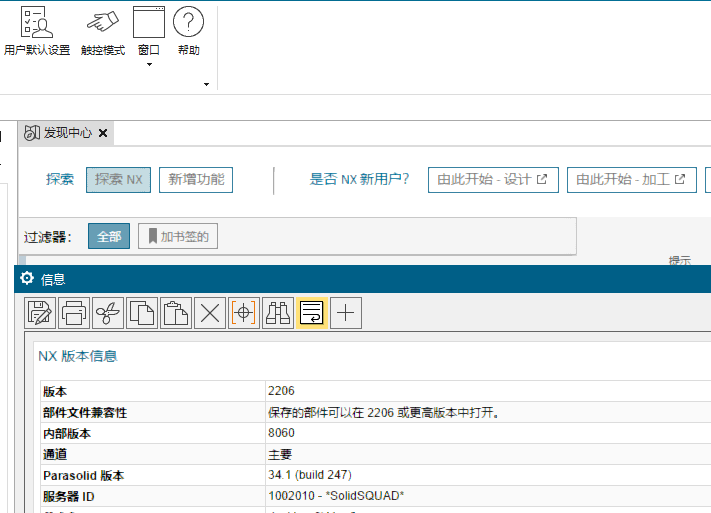Click the NX 版本信息 heading
This screenshot has height=513, width=711.
tap(78, 356)
